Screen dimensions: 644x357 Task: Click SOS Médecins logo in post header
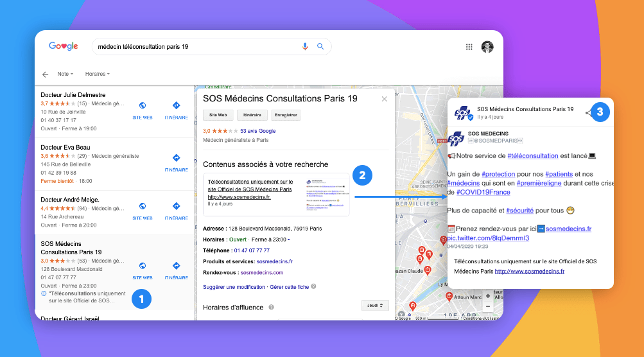click(x=463, y=112)
